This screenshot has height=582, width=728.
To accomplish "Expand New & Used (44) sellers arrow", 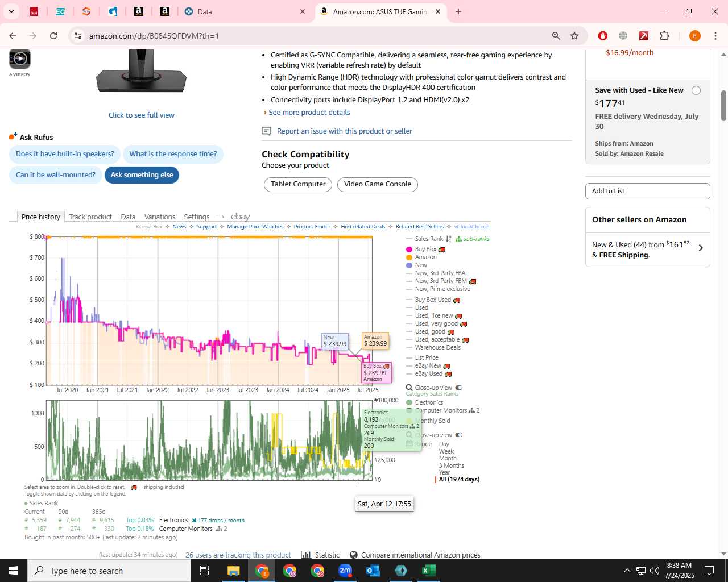I will 701,248.
